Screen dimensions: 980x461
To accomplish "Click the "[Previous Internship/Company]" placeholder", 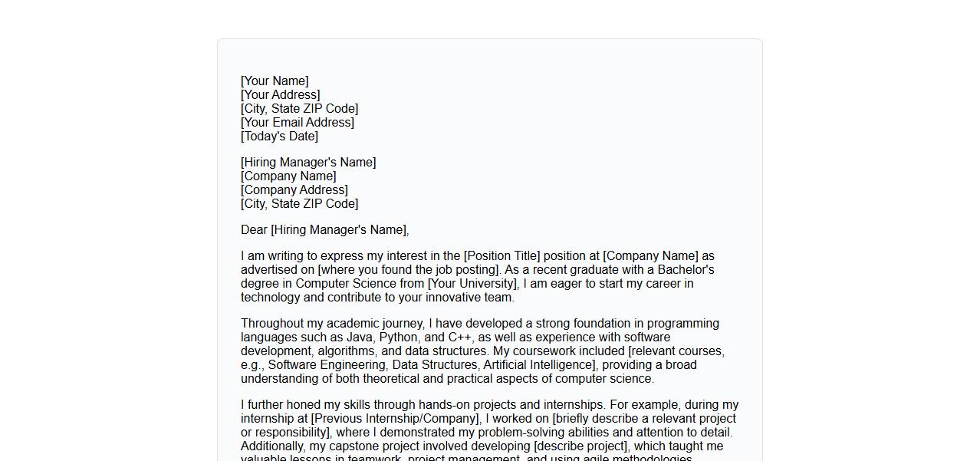I will tap(396, 419).
